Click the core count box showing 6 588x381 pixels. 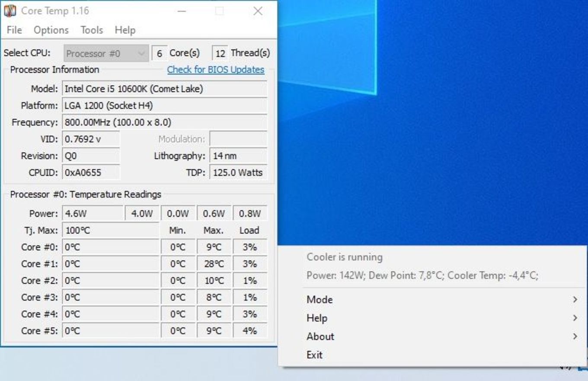(x=160, y=54)
